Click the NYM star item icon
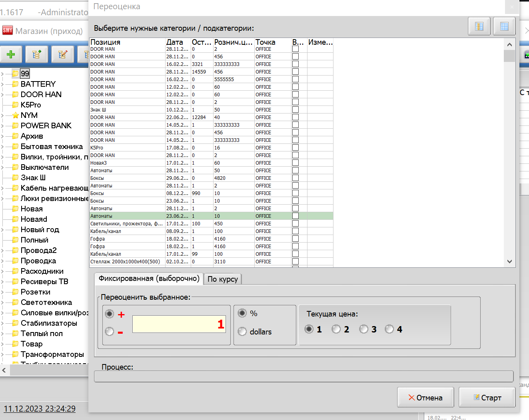The width and height of the screenshot is (529, 420). pyautogui.click(x=16, y=115)
